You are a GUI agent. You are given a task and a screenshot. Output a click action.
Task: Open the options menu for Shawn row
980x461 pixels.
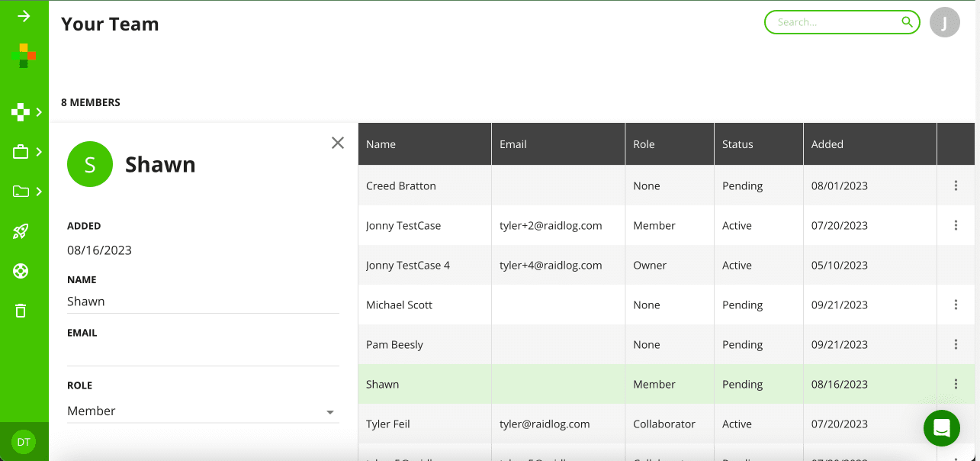956,384
